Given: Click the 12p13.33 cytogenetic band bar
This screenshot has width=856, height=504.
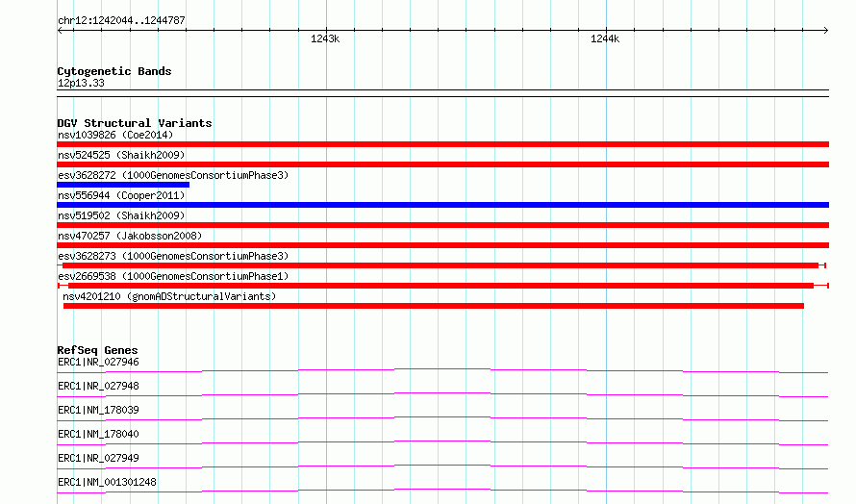Looking at the screenshot, I should tap(442, 93).
